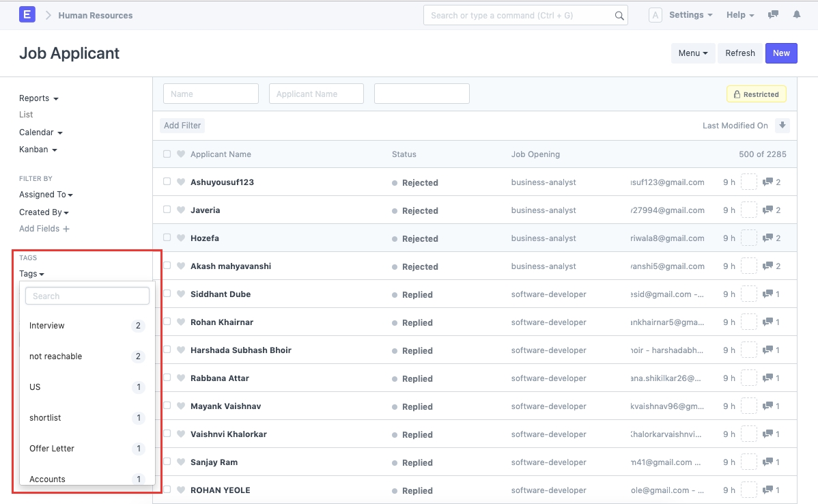Click the New button

pyautogui.click(x=781, y=53)
